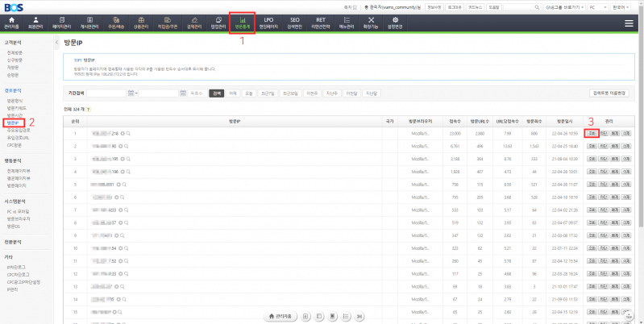Open the 설정변경 settings icon in top navigation
The image size is (644, 324).
396,23
